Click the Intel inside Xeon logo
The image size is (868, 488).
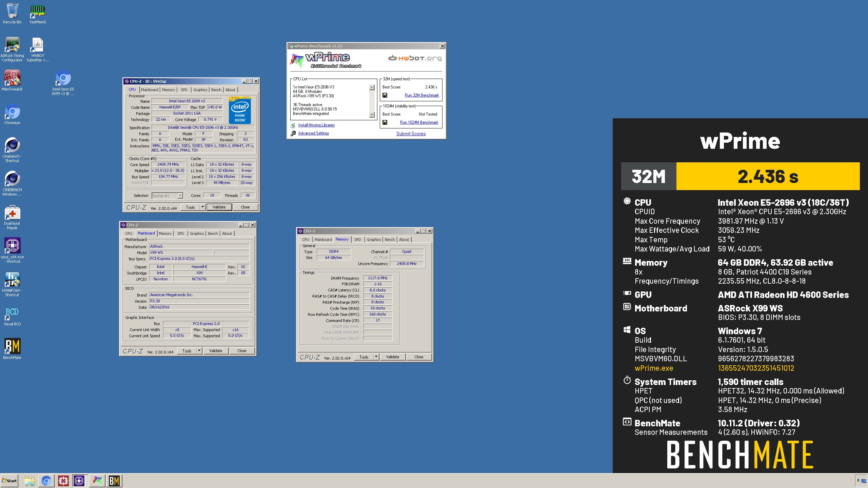[x=240, y=110]
